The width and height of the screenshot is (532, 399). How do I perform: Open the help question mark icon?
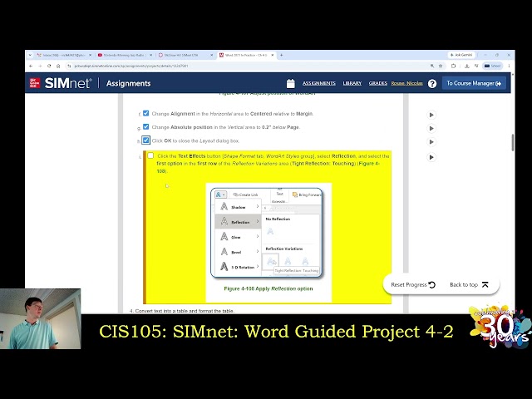[x=432, y=83]
